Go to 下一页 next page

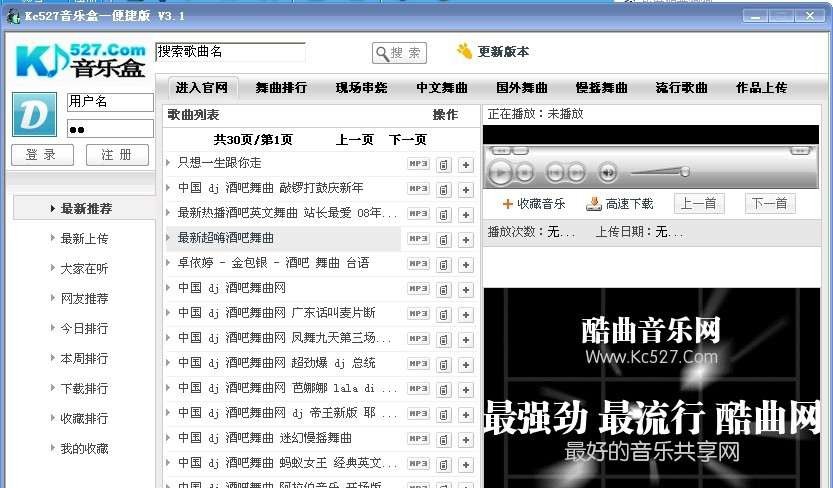click(407, 140)
